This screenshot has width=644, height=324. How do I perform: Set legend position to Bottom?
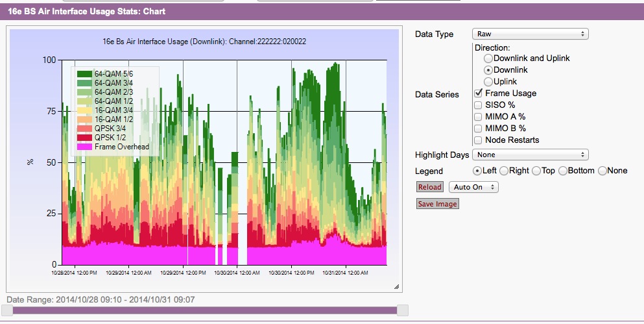tap(563, 171)
